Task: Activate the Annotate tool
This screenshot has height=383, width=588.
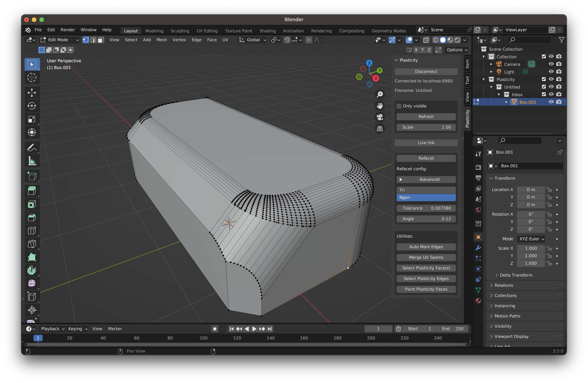Action: coord(32,148)
